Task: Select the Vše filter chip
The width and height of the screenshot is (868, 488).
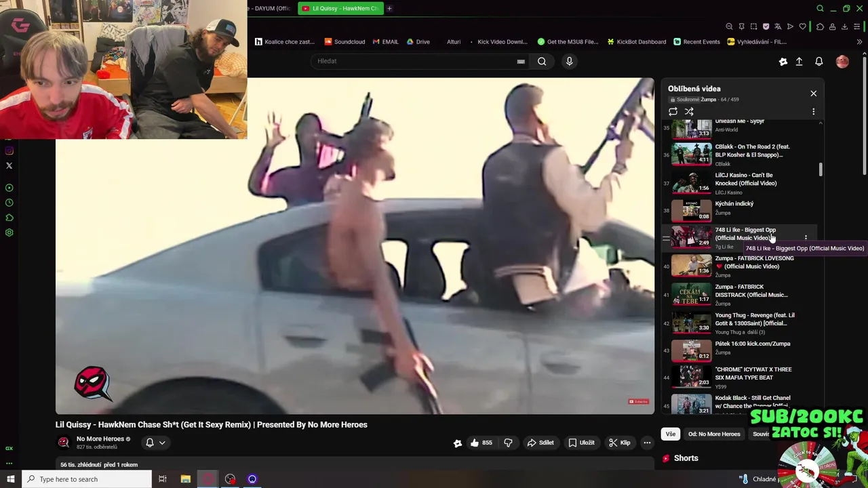Action: pyautogui.click(x=671, y=434)
